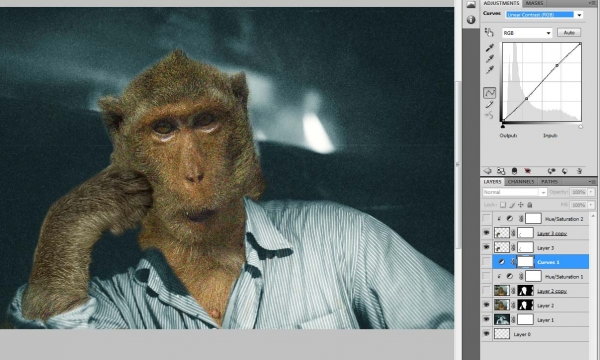The width and height of the screenshot is (600, 360).
Task: Delete this adjustment layer trash icon
Action: coord(579,171)
